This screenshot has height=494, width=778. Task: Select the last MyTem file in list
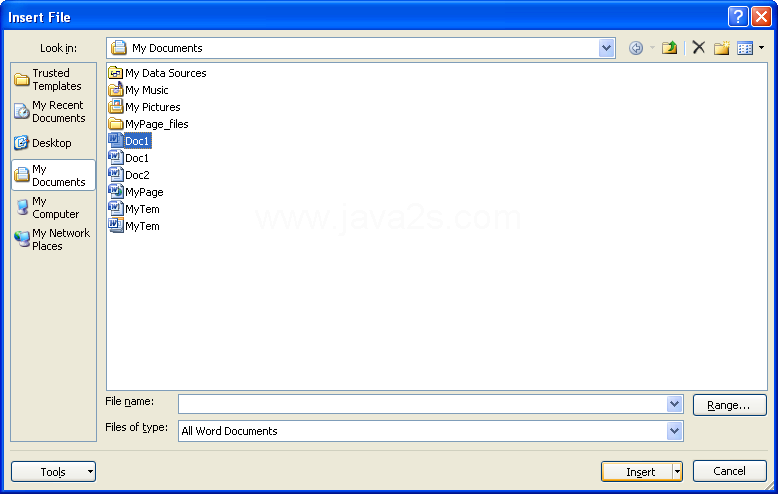tap(134, 226)
